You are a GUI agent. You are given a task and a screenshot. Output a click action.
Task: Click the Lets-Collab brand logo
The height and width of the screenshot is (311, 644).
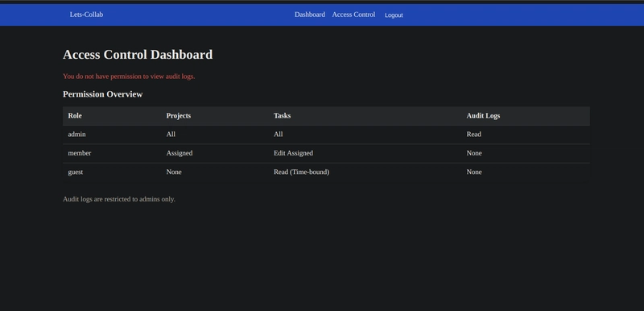tap(86, 15)
